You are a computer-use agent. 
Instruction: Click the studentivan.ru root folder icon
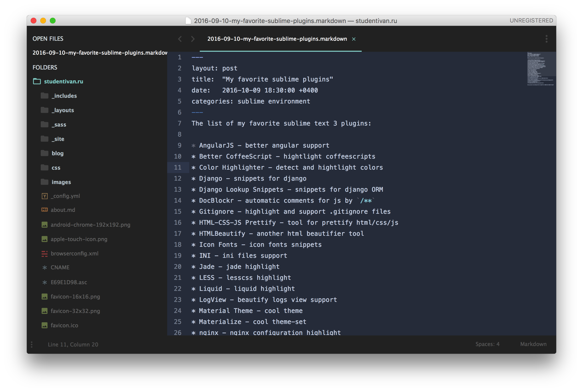(37, 81)
